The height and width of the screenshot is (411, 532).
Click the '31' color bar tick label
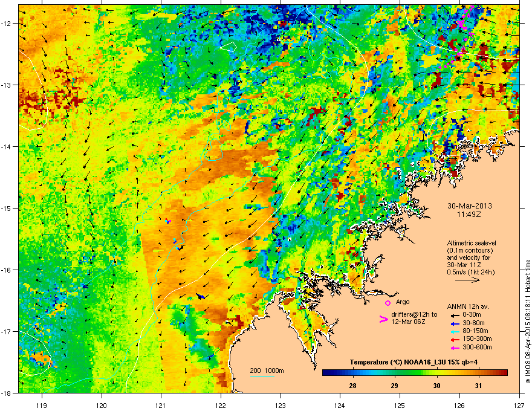point(478,386)
